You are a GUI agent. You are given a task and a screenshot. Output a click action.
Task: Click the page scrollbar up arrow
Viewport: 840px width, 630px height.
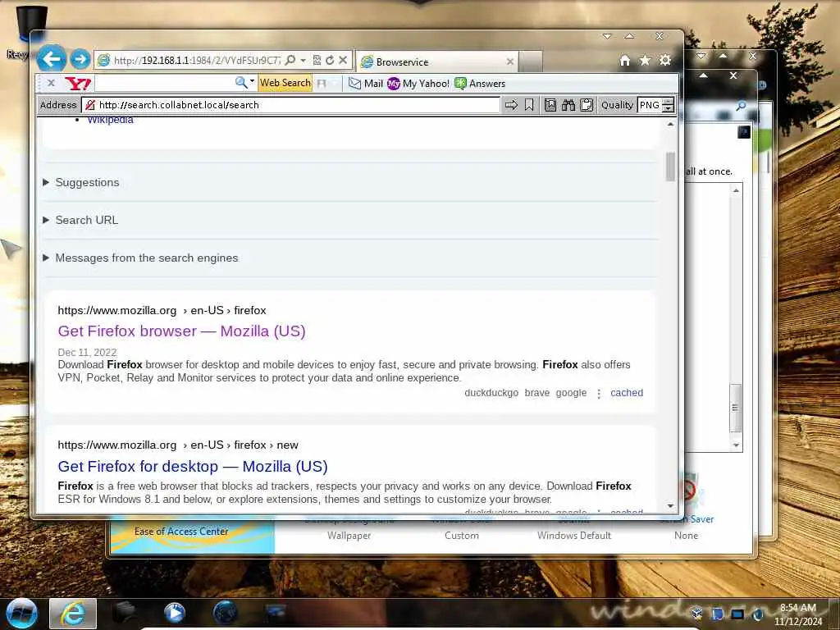click(670, 124)
